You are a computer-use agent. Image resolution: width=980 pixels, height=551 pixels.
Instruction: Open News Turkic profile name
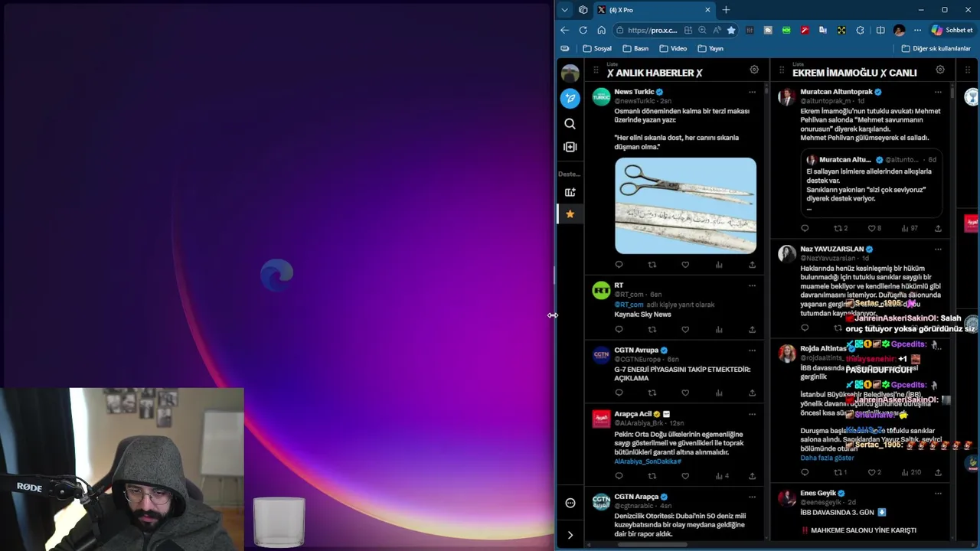coord(634,92)
